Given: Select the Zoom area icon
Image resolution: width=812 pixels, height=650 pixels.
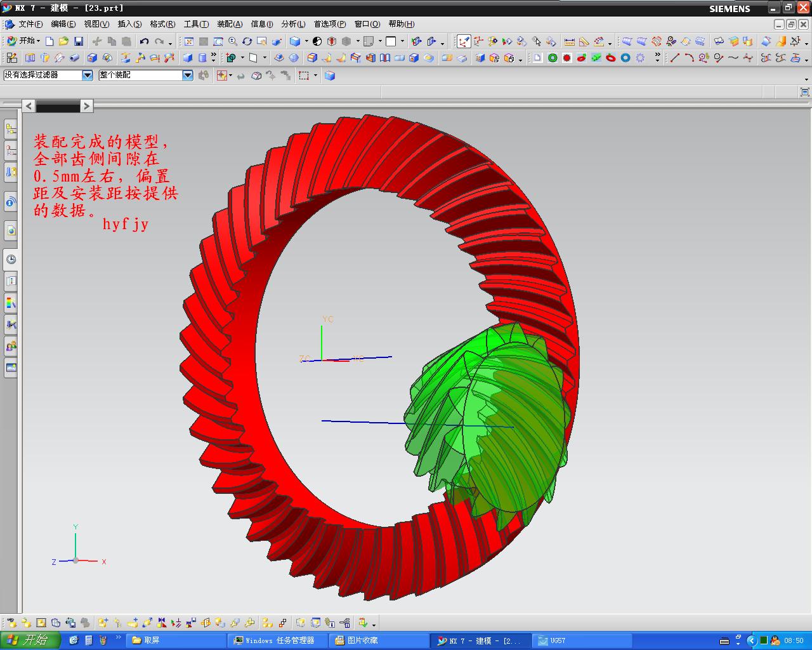Looking at the screenshot, I should pyautogui.click(x=218, y=41).
